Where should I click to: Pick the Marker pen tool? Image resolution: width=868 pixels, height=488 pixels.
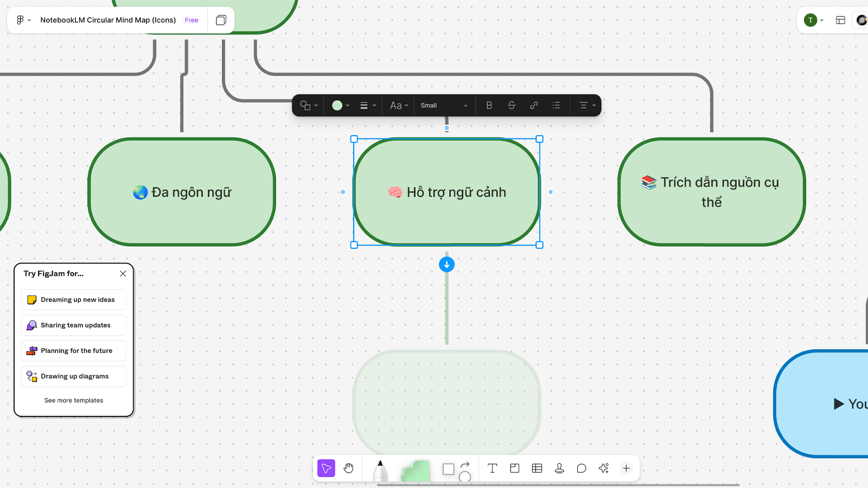tap(380, 470)
